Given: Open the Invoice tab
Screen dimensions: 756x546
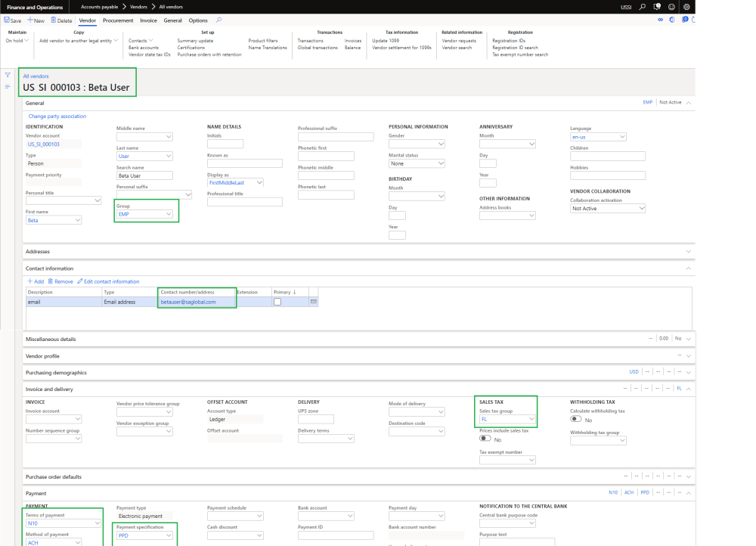Looking at the screenshot, I should tap(148, 20).
